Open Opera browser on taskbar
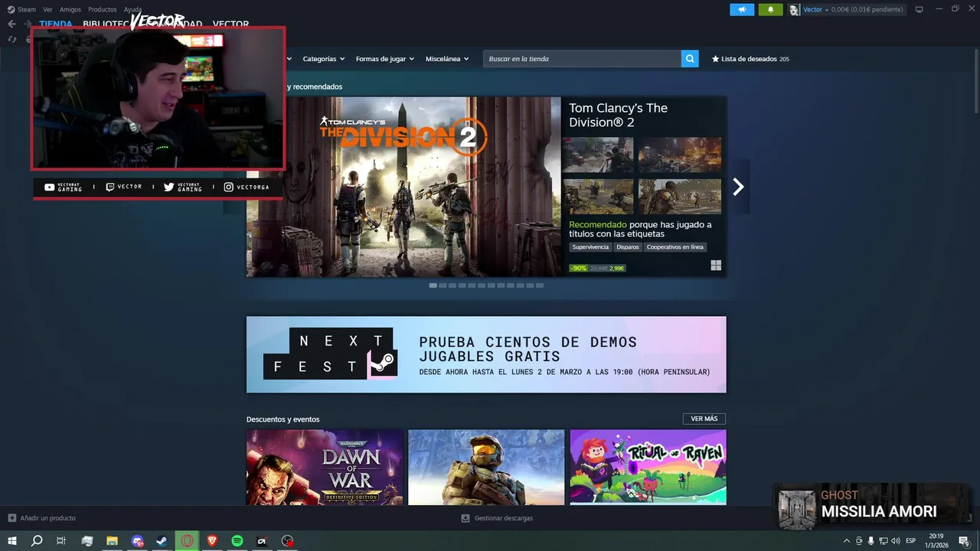The height and width of the screenshot is (551, 980). [x=187, y=541]
